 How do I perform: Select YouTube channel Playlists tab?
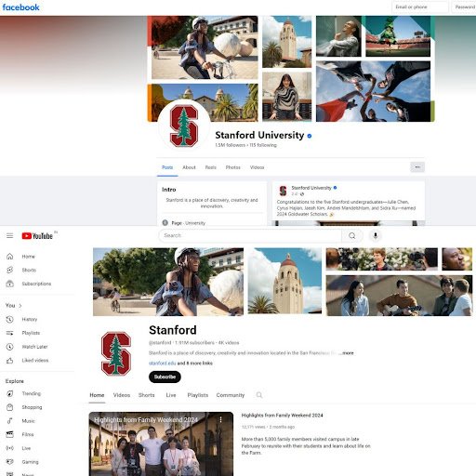pos(198,395)
